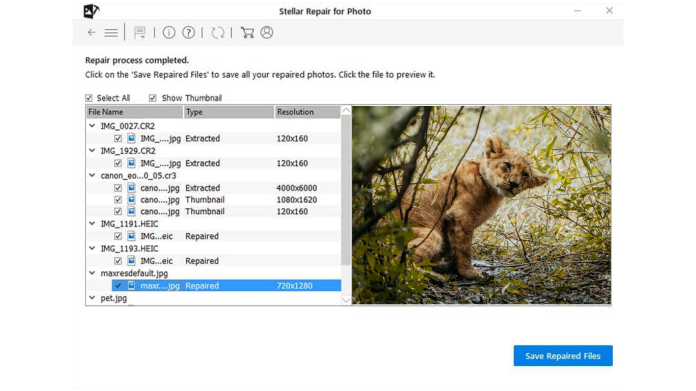The image size is (696, 391).
Task: Uncheck file under IMG_1929.CR2
Action: point(118,163)
